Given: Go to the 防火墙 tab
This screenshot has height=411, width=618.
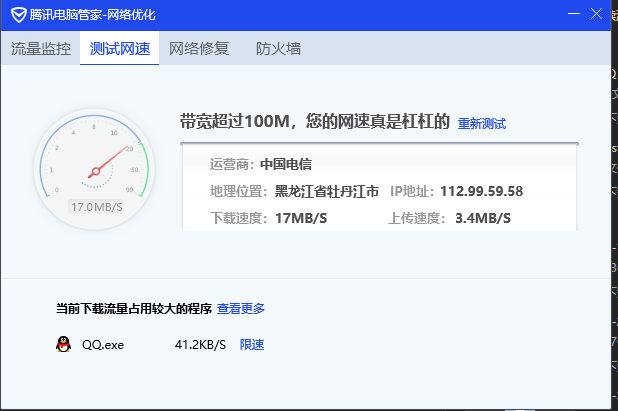Looking at the screenshot, I should click(x=278, y=48).
